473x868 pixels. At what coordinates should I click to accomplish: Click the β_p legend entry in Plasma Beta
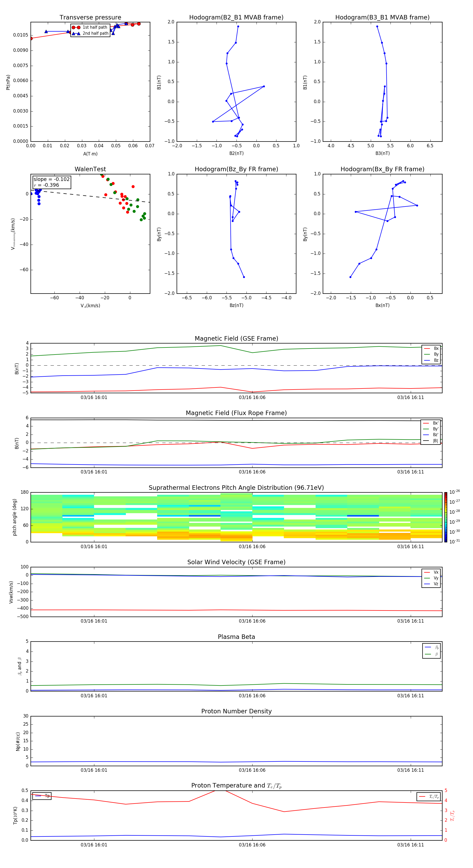coord(431,647)
